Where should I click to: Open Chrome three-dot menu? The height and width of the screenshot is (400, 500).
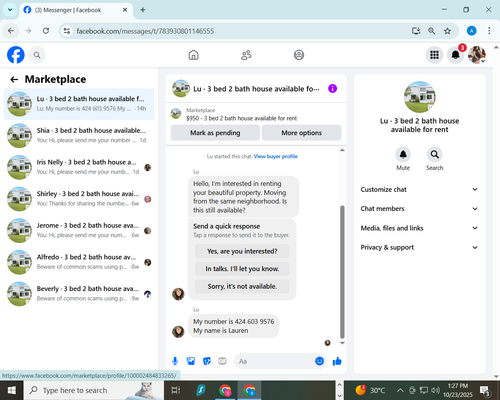(x=489, y=31)
